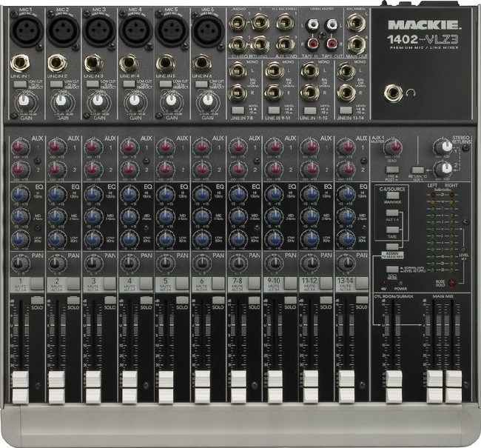
Task: Select the LINE IN 5 jack
Action: point(166,63)
